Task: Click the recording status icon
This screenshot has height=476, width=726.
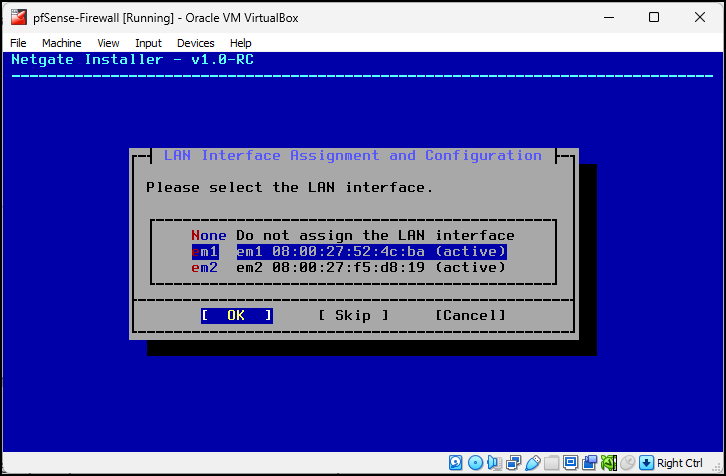Action: (589, 463)
